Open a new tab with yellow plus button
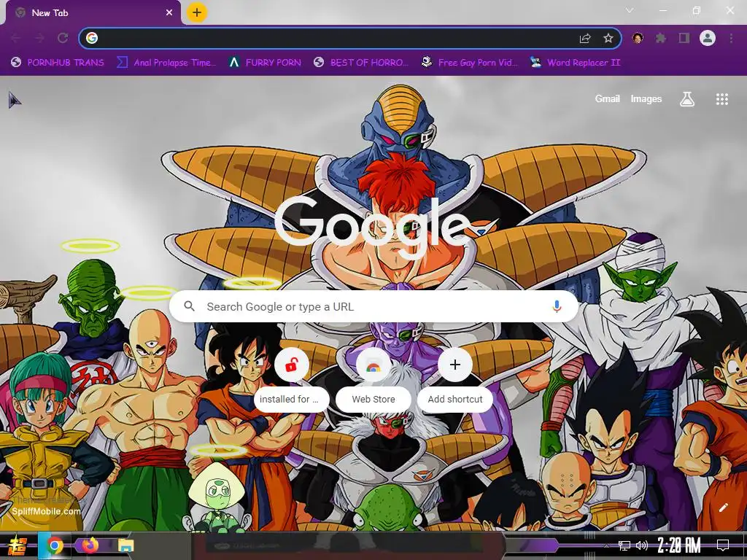The width and height of the screenshot is (747, 560). [197, 13]
